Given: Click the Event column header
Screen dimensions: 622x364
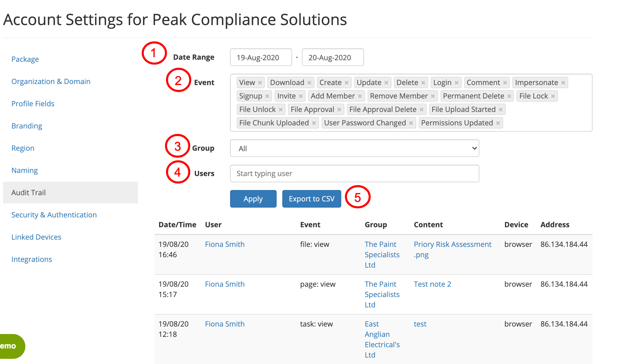Looking at the screenshot, I should [x=310, y=225].
